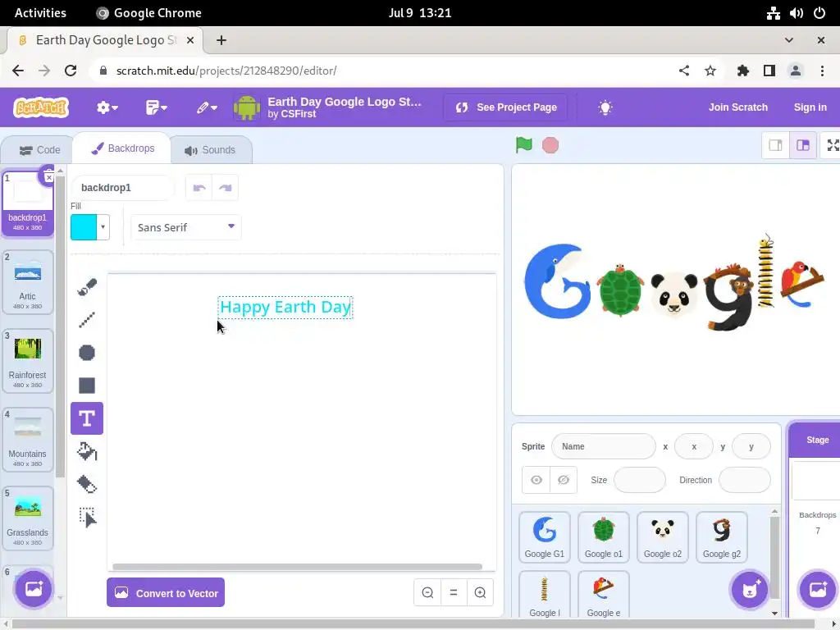Click the sprite y position field
Image resolution: width=840 pixels, height=630 pixels.
pyautogui.click(x=751, y=446)
